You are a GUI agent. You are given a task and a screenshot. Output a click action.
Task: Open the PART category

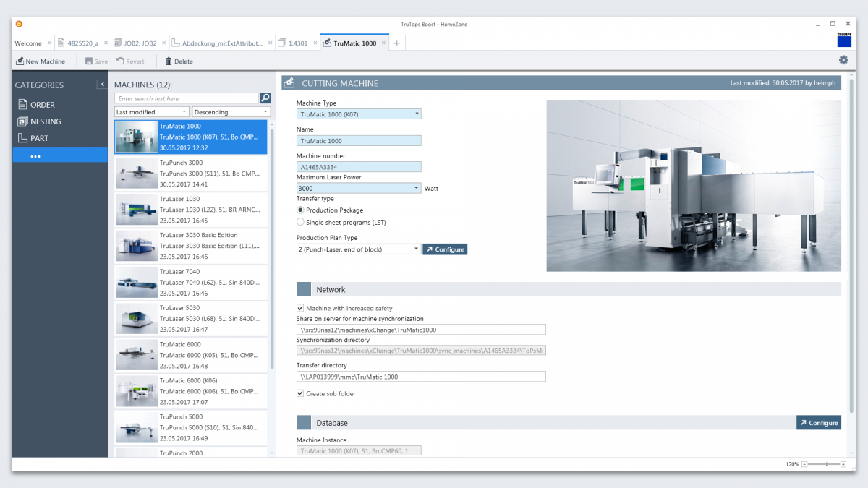tap(40, 139)
